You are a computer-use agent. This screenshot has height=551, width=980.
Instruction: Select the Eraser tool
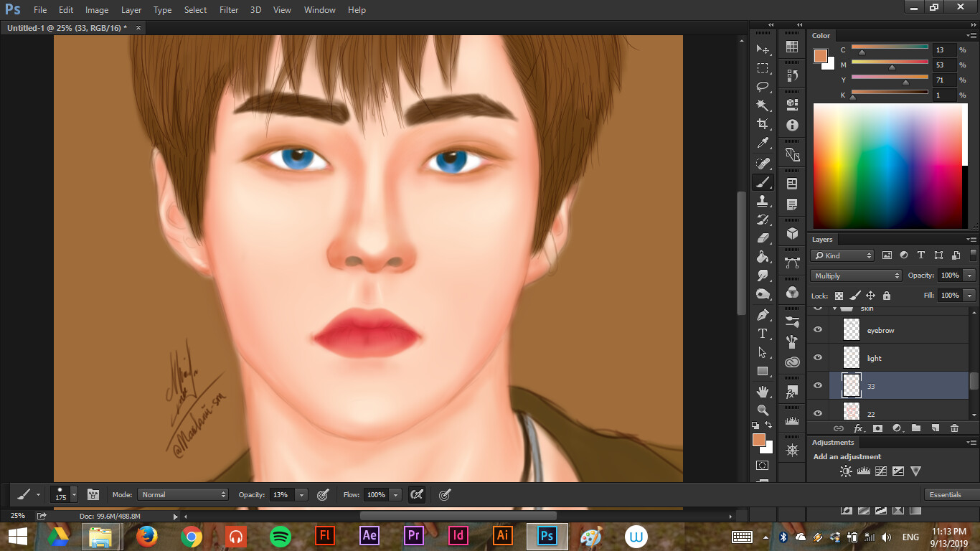coord(763,238)
